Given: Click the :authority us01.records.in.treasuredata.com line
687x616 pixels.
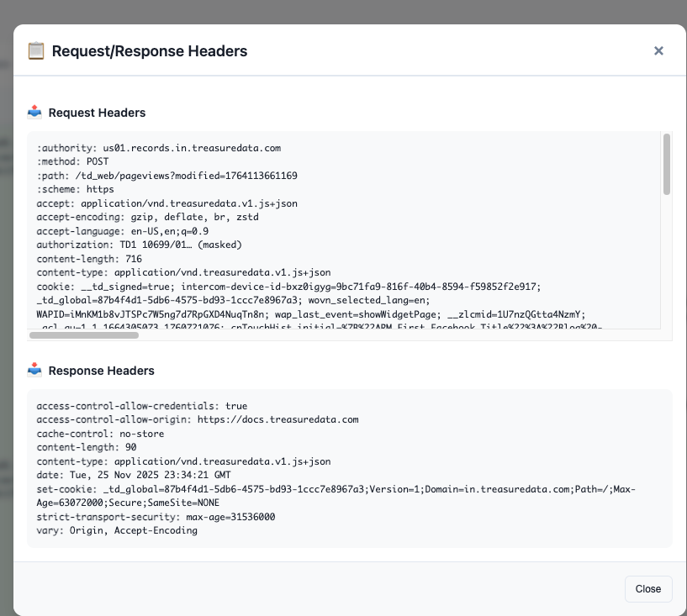Looking at the screenshot, I should pyautogui.click(x=159, y=148).
